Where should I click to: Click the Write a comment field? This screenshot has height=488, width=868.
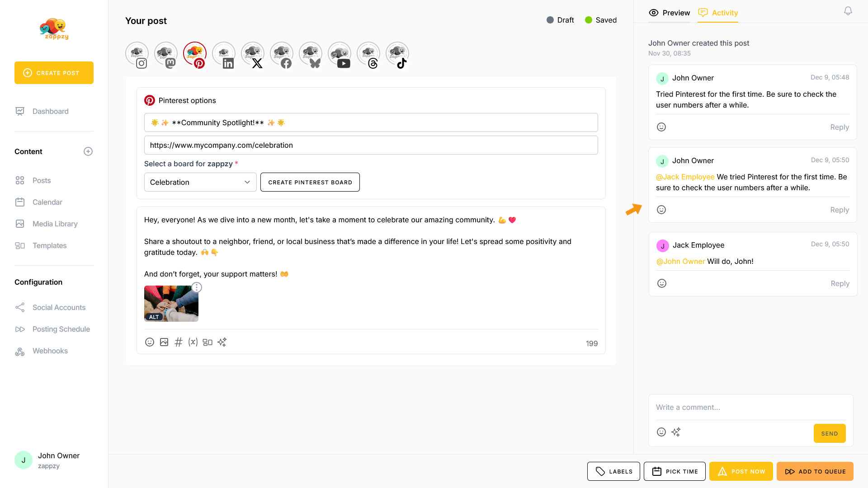[x=750, y=407]
